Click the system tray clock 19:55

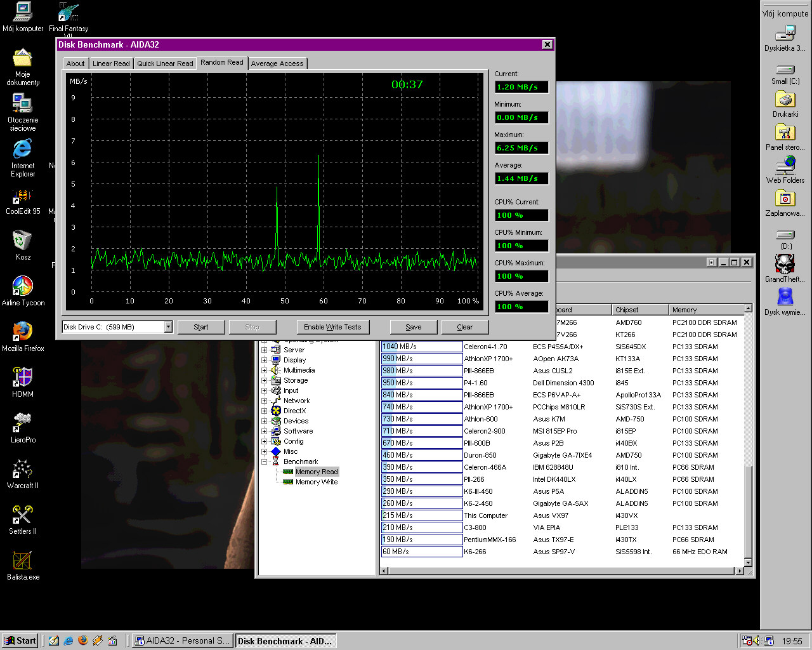pyautogui.click(x=792, y=641)
